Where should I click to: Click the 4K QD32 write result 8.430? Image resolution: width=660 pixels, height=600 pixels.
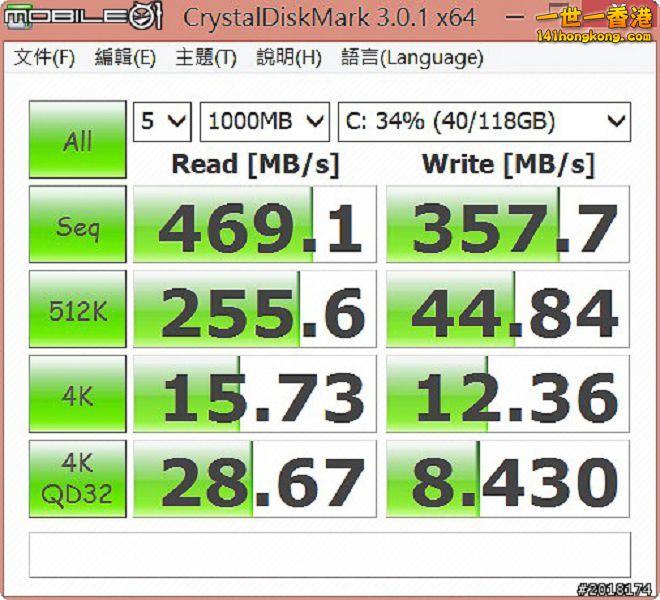[508, 481]
